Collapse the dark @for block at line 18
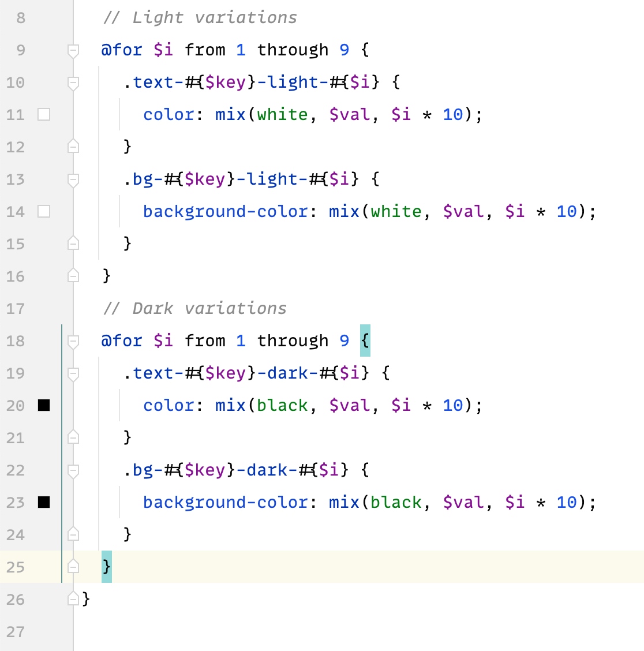 pyautogui.click(x=73, y=342)
